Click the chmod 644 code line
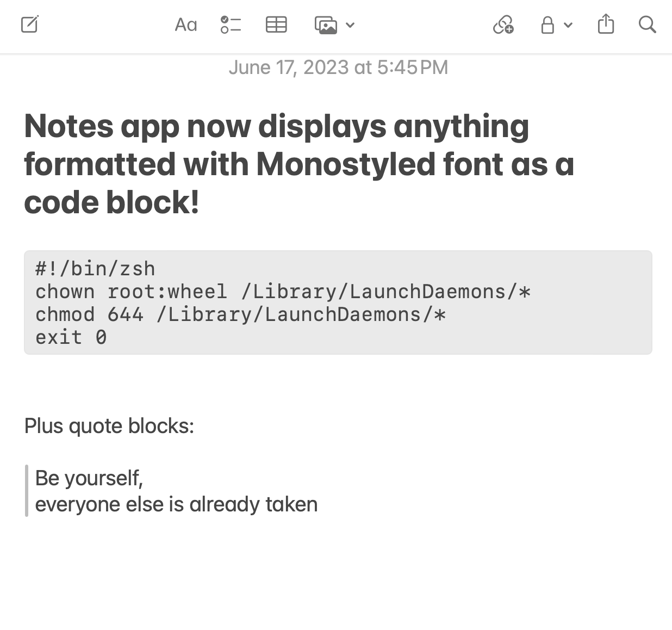Image resolution: width=672 pixels, height=630 pixels. point(240,314)
